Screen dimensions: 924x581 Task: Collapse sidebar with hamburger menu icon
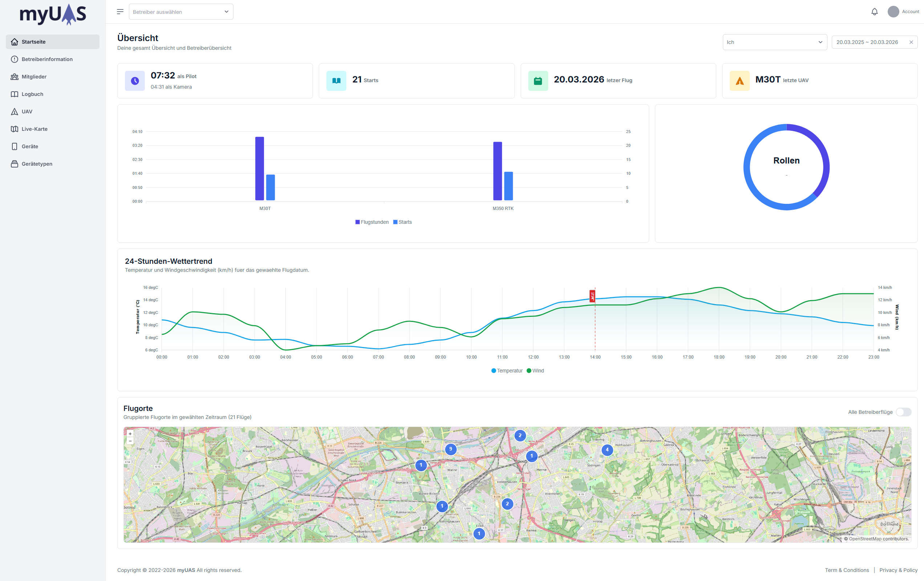point(120,12)
